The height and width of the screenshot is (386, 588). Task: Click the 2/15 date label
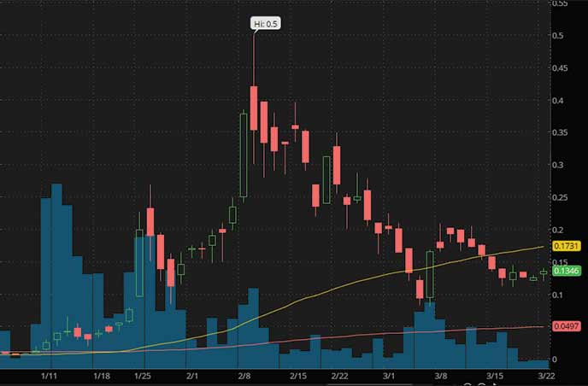[x=298, y=376]
